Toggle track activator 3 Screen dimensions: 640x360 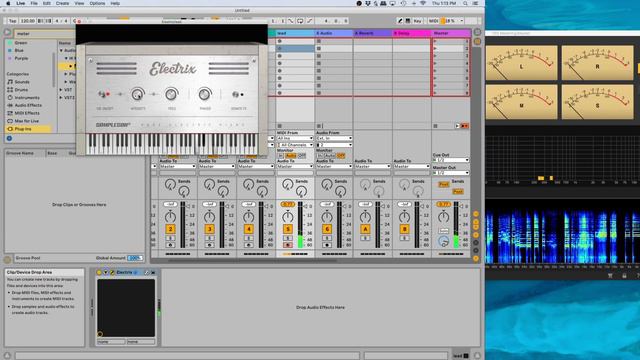click(x=209, y=229)
